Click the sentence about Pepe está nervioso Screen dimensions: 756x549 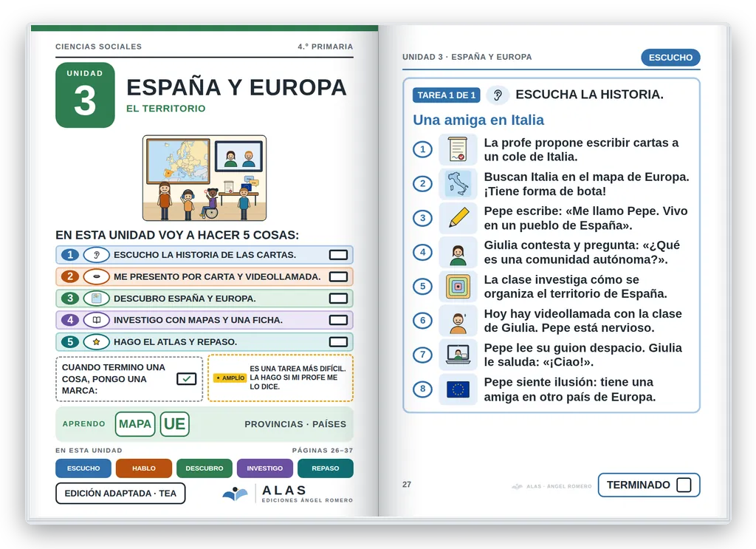pyautogui.click(x=598, y=328)
